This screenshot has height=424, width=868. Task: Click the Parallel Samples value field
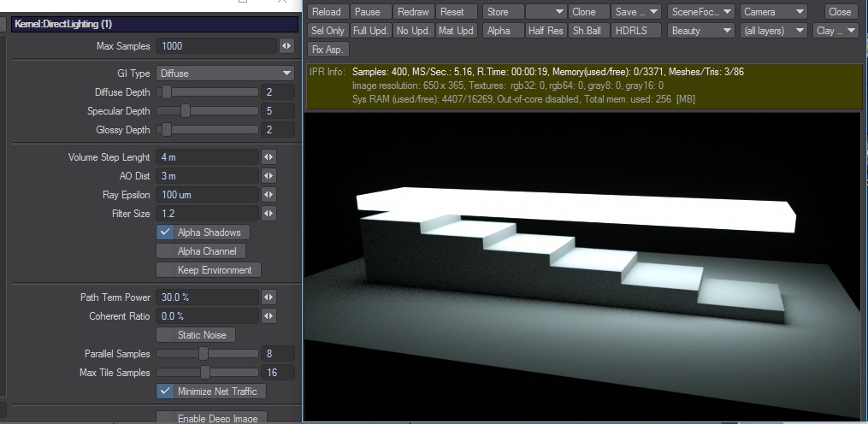coord(278,354)
